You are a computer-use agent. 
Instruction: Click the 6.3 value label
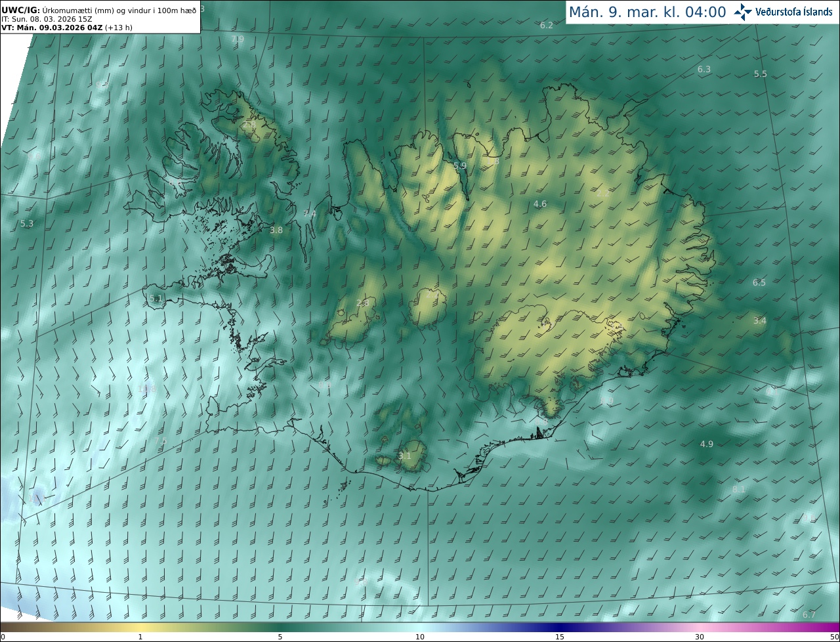pos(704,69)
